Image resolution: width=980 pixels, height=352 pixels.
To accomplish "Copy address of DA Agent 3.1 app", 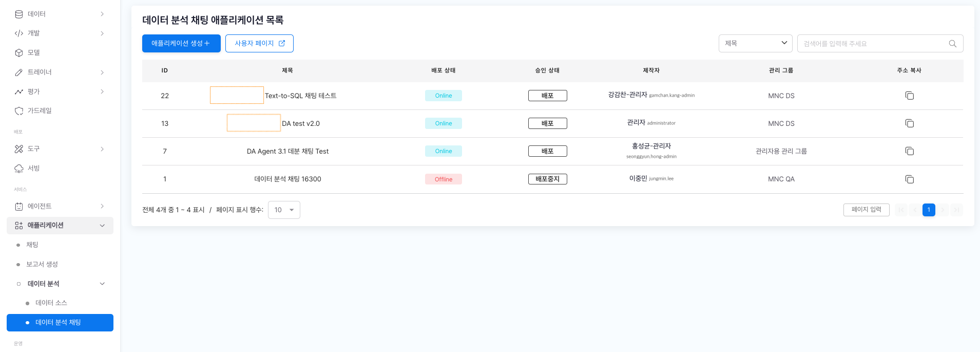I will tap(909, 151).
